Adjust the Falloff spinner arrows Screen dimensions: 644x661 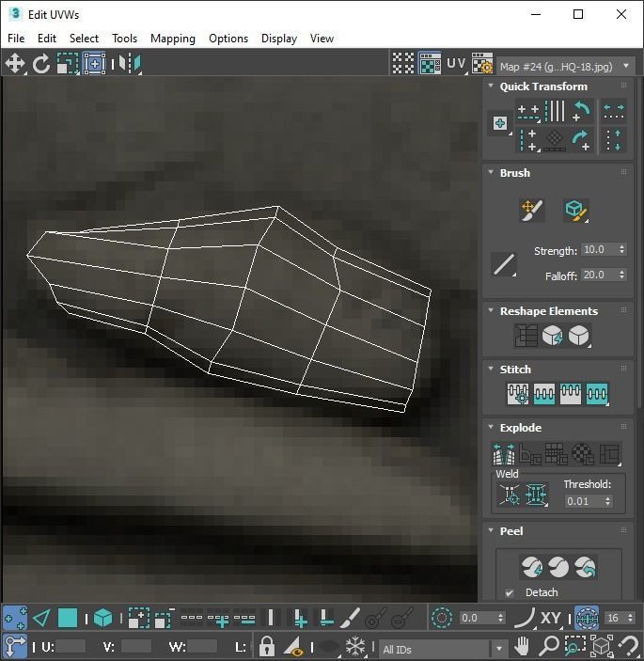pos(621,275)
